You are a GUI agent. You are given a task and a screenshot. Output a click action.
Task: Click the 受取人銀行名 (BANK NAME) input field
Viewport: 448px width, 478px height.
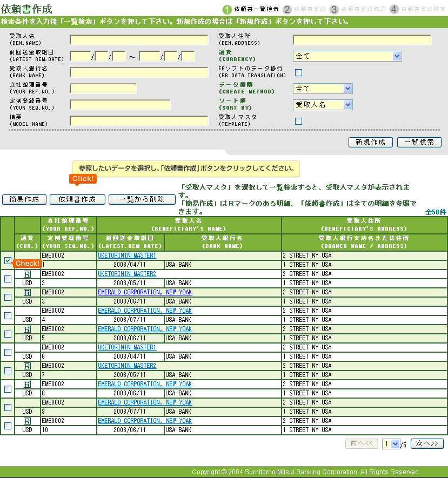point(139,72)
